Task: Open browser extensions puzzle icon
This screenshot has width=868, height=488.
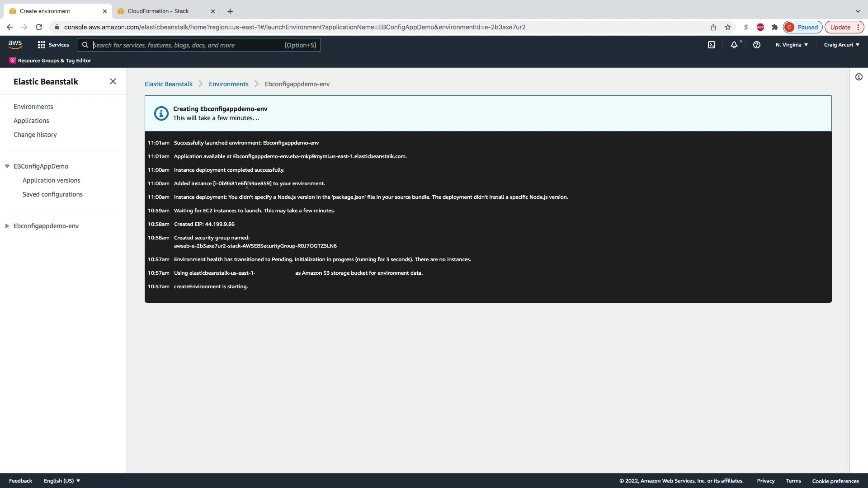Action: [774, 27]
